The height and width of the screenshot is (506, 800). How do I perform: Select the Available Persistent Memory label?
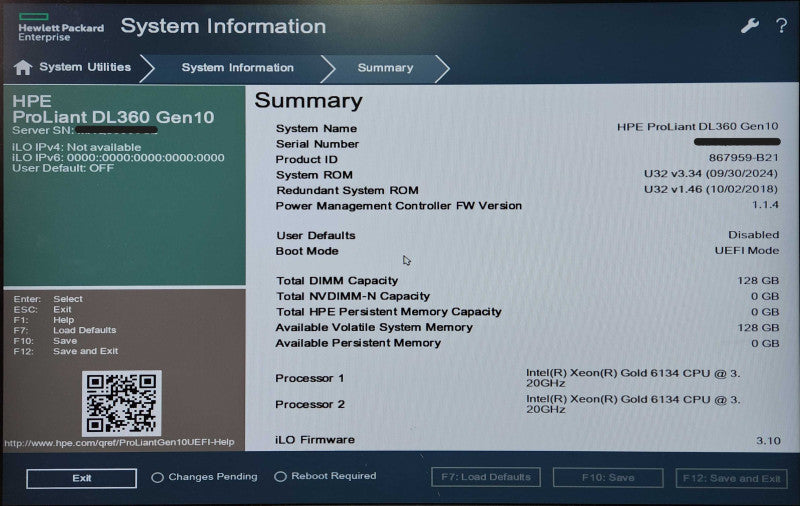point(358,343)
